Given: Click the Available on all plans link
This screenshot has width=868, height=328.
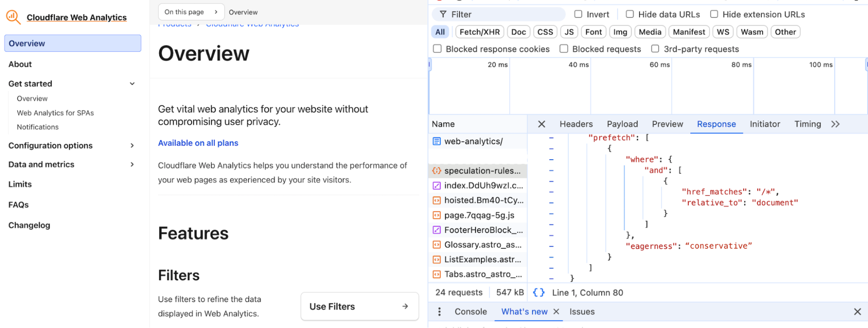Looking at the screenshot, I should coord(198,143).
